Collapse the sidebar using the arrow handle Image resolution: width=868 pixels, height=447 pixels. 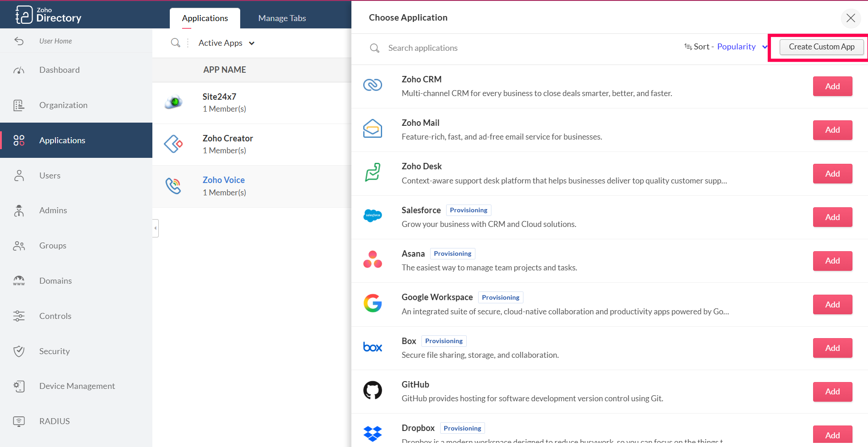click(156, 228)
